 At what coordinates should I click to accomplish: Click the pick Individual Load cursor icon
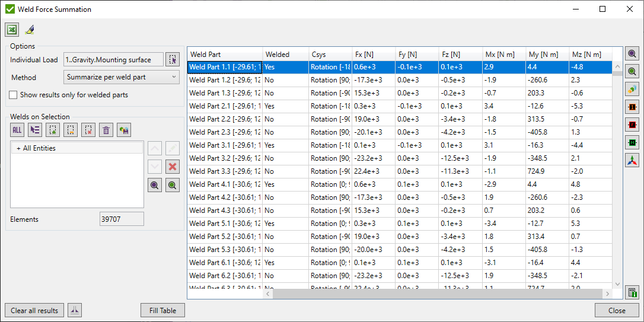tap(172, 59)
